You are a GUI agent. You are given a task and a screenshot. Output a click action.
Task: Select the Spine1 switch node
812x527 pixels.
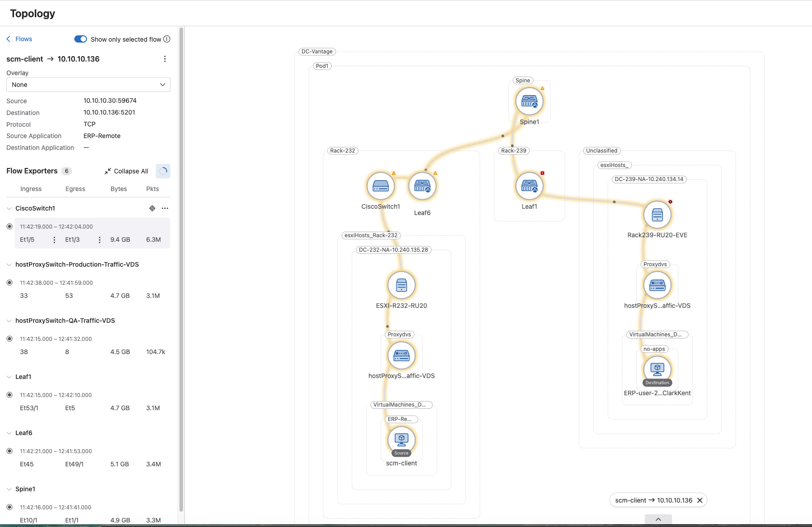tap(529, 101)
